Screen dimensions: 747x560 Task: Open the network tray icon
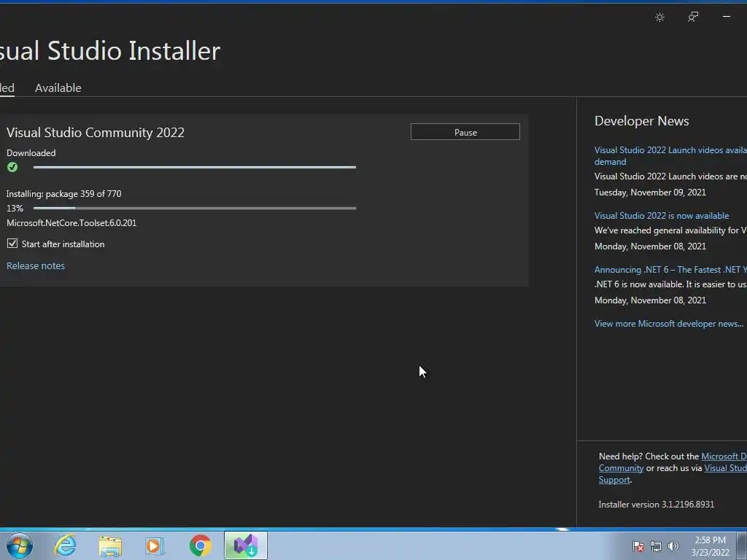coord(656,546)
